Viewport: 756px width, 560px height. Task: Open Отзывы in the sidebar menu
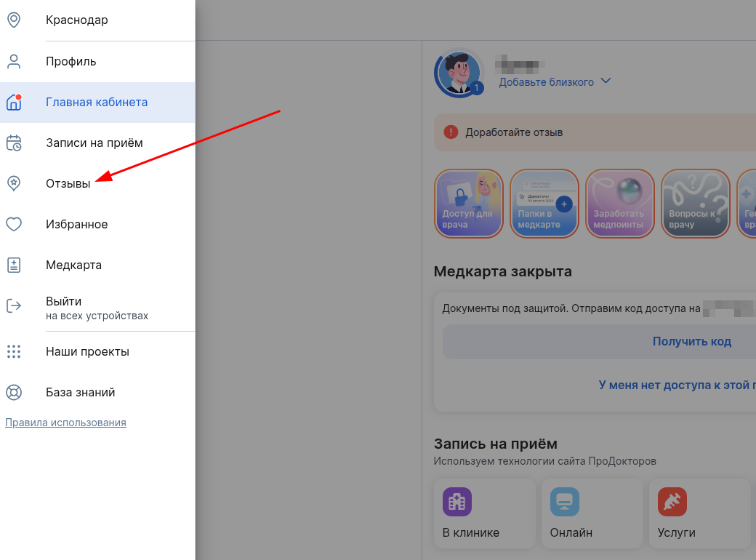(x=68, y=183)
